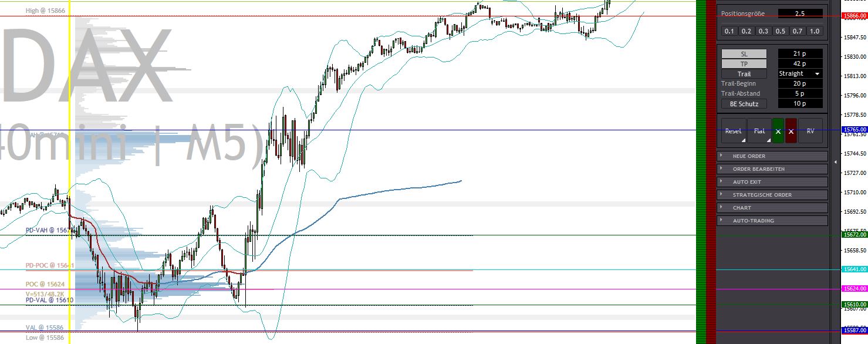Image resolution: width=868 pixels, height=344 pixels.
Task: Select the 1.0 position size preset
Action: 815,31
